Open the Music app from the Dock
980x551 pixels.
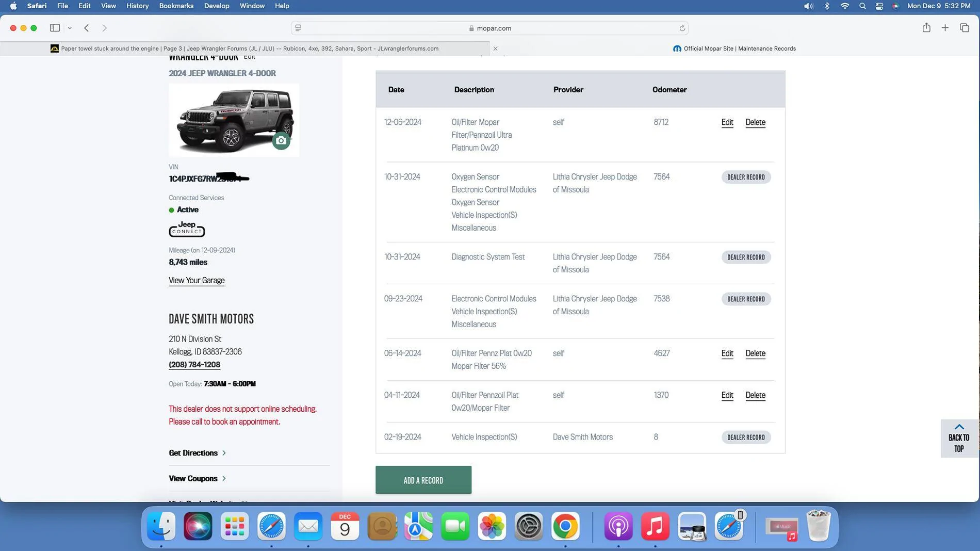(655, 526)
